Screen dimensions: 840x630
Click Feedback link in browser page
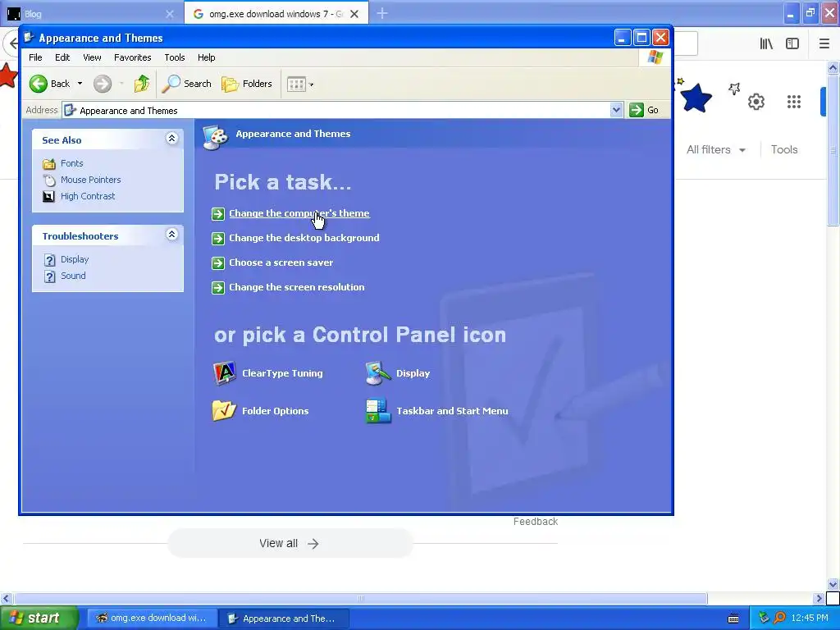pyautogui.click(x=535, y=522)
